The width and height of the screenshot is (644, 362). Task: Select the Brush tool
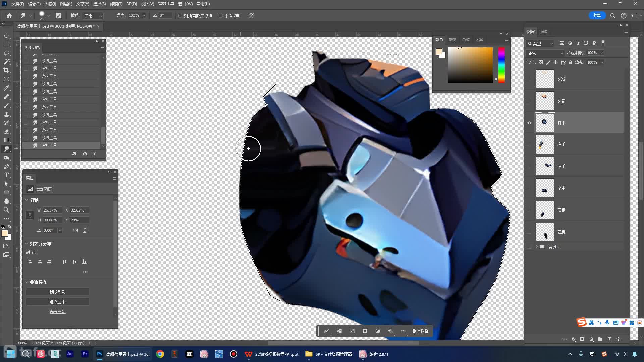(6, 105)
